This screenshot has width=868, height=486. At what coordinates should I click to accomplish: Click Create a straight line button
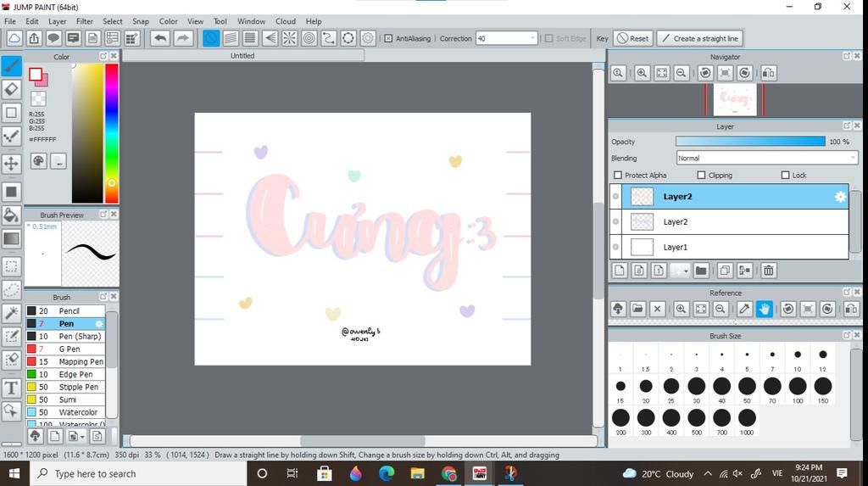coord(699,38)
